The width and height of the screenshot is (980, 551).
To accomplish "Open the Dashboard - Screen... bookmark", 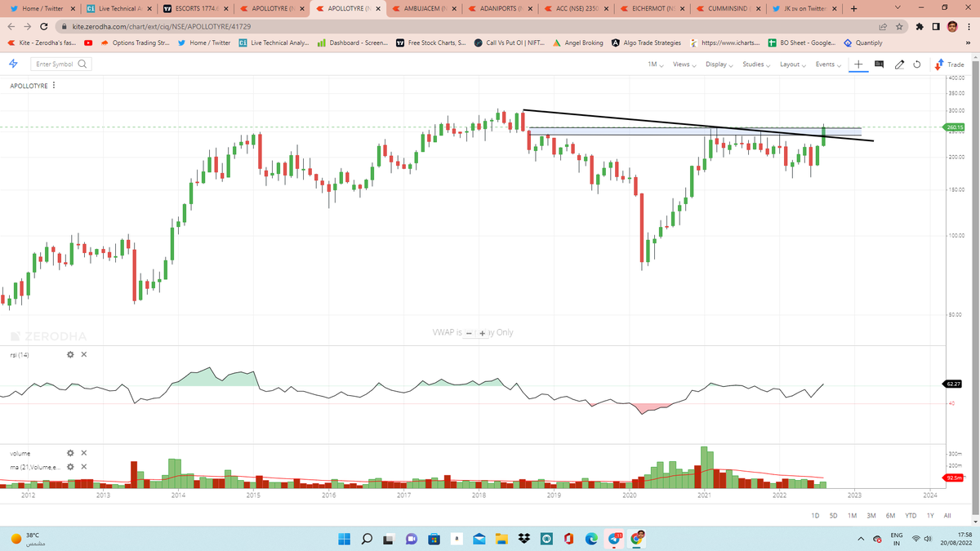I will [352, 42].
